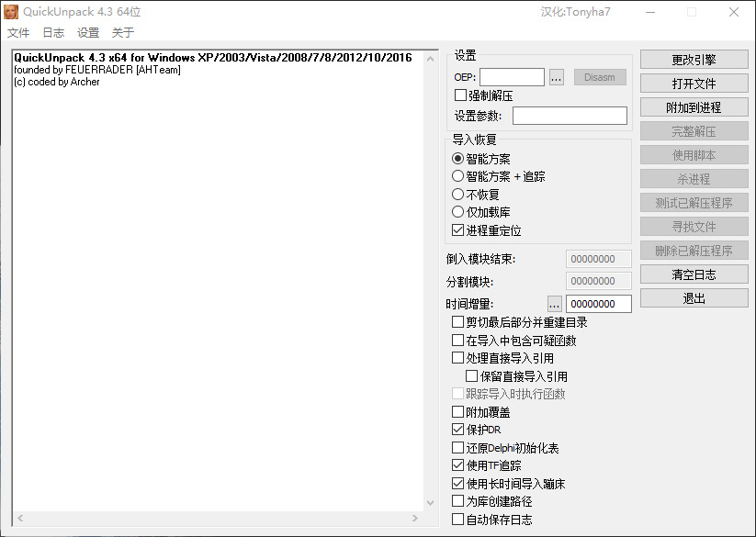This screenshot has height=537, width=756.
Task: Click the 删除已解压程序 button
Action: (x=694, y=251)
